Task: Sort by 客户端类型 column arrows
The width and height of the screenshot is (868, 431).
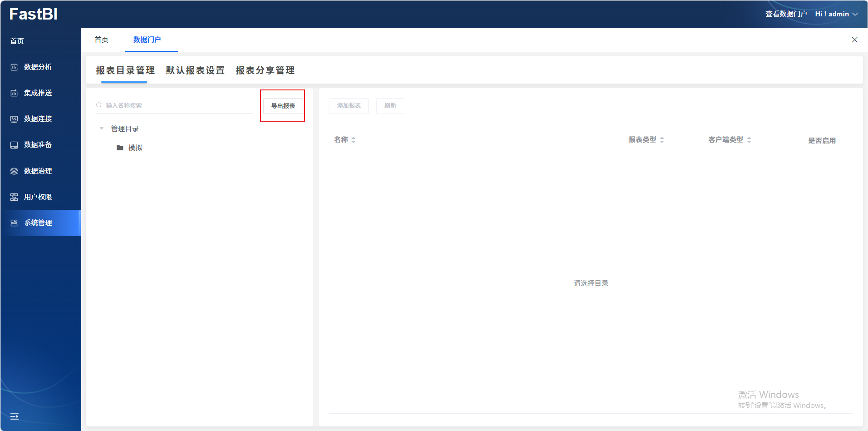Action: 749,140
